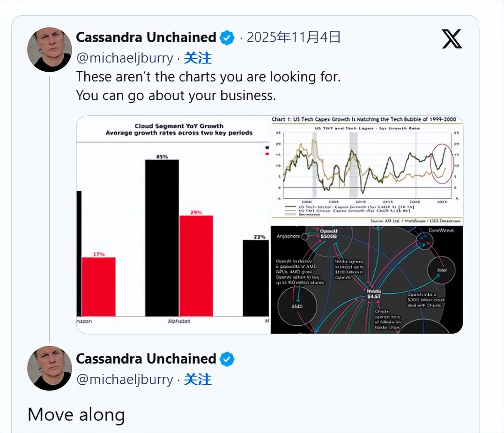Click the @michaeljburry handle on the first post
Image resolution: width=504 pixels, height=433 pixels.
click(x=125, y=58)
